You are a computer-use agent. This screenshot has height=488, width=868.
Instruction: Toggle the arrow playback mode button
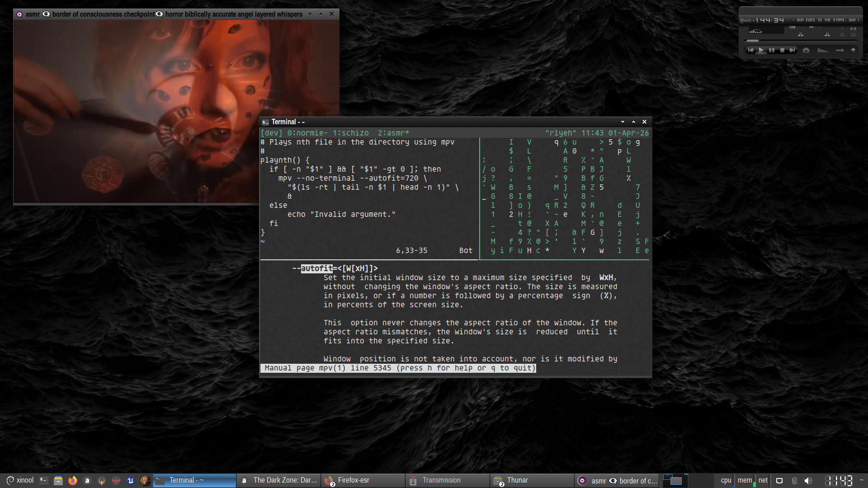(x=840, y=50)
